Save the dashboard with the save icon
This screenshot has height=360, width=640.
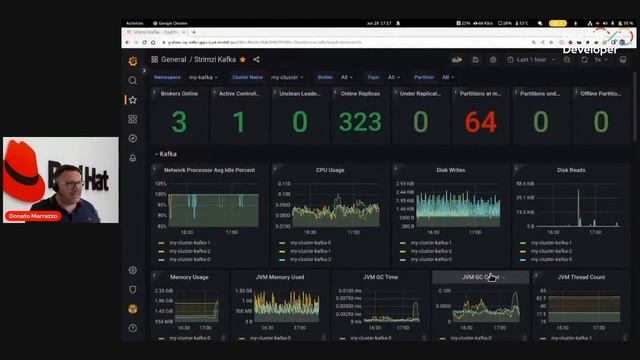click(x=476, y=60)
